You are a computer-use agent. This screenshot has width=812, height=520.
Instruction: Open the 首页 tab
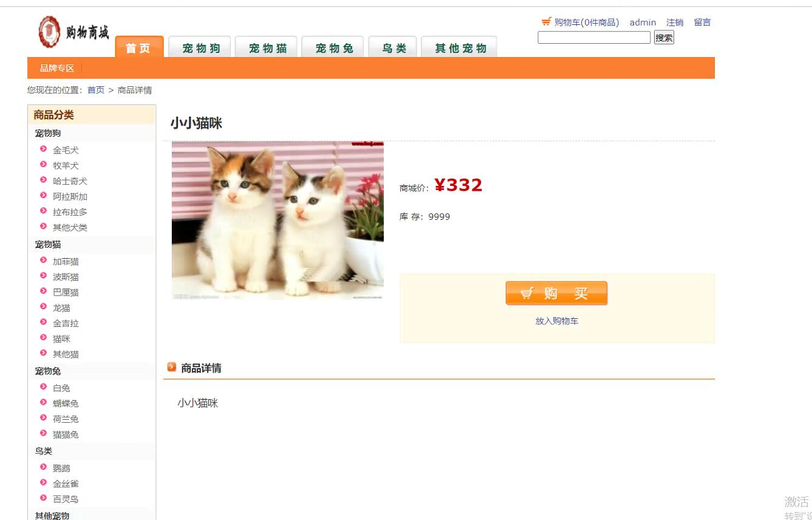[139, 47]
